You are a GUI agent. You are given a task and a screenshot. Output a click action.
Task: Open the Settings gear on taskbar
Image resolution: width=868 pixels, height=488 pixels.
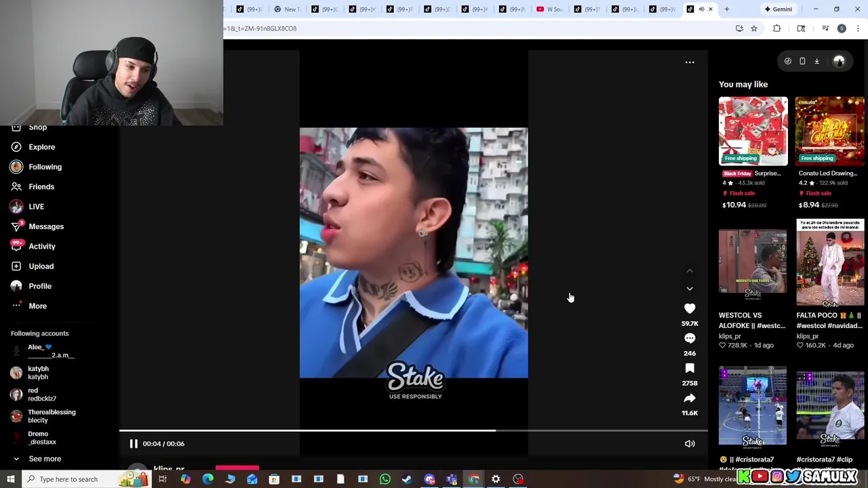tap(496, 479)
